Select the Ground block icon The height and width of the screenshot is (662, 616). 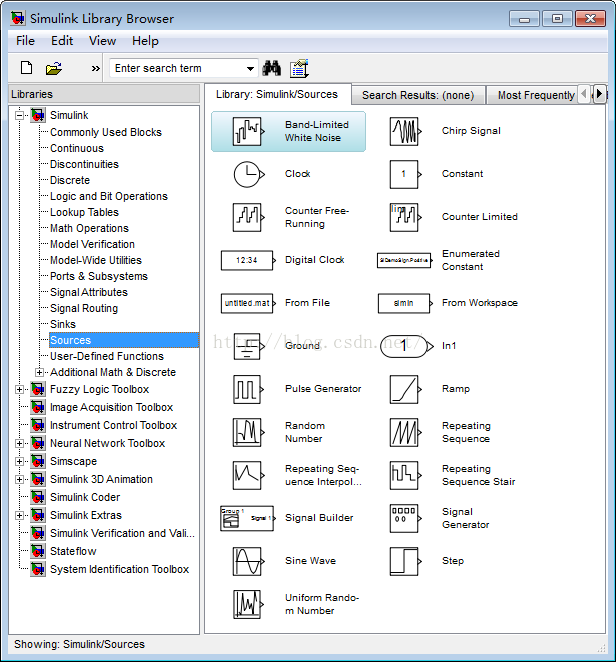[249, 346]
